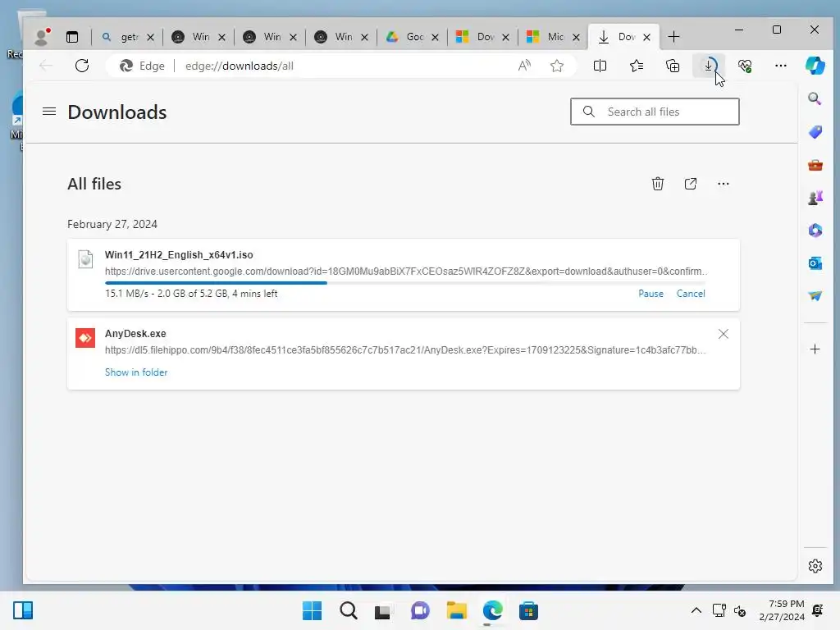Open sidebar Search icon
Screen dimensions: 840x630
[815, 98]
